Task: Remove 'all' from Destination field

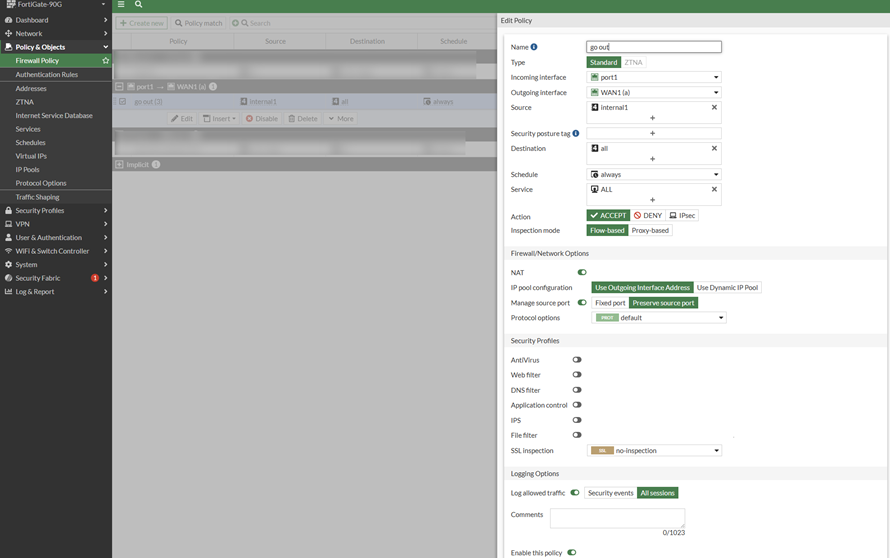Action: [x=714, y=148]
